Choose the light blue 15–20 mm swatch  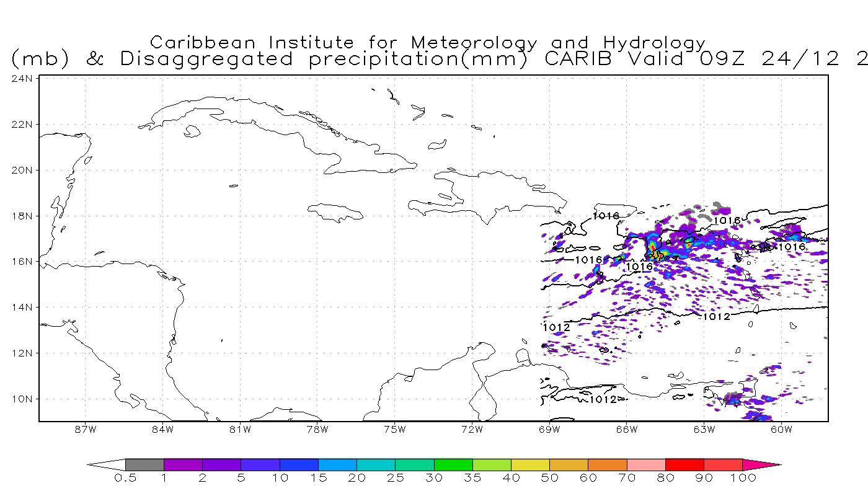click(337, 464)
